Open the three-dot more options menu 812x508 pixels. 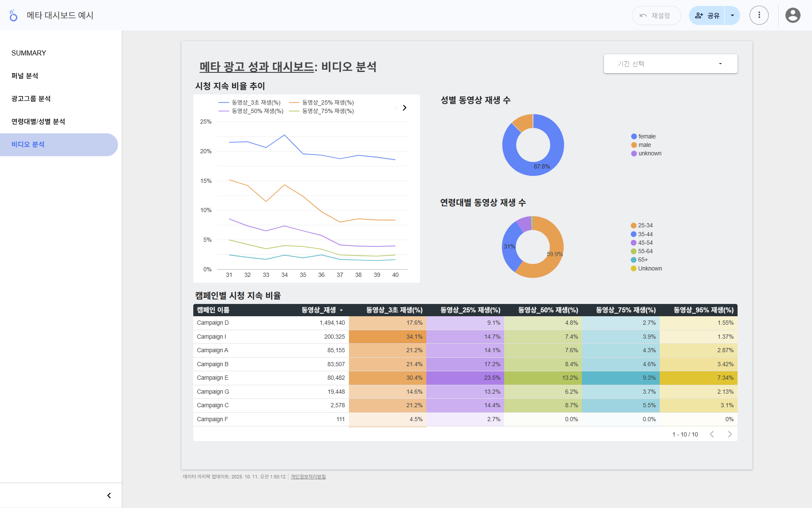(x=759, y=16)
